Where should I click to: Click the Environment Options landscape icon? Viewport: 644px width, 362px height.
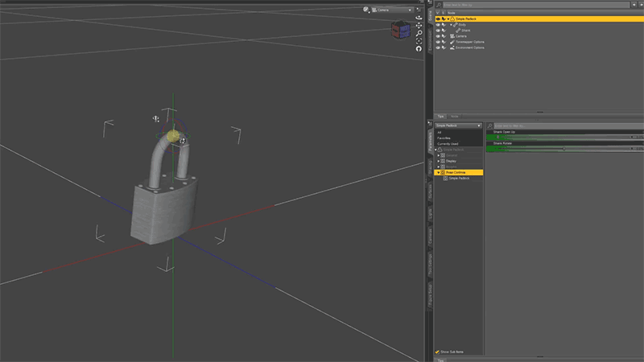[452, 47]
